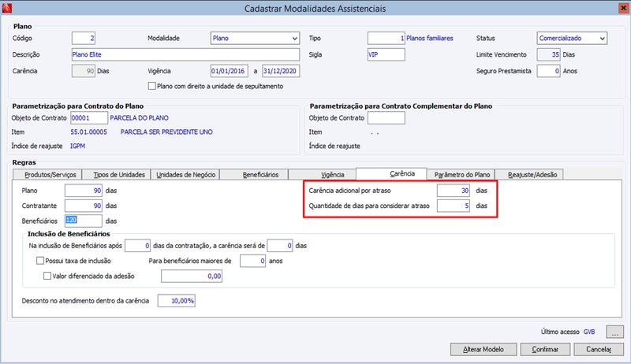Tick the Possui taxa de inclusão checkbox
This screenshot has width=631, height=364.
click(40, 261)
